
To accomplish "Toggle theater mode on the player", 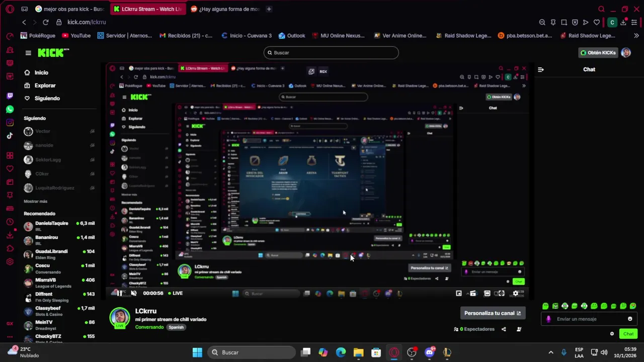I will point(487,293).
